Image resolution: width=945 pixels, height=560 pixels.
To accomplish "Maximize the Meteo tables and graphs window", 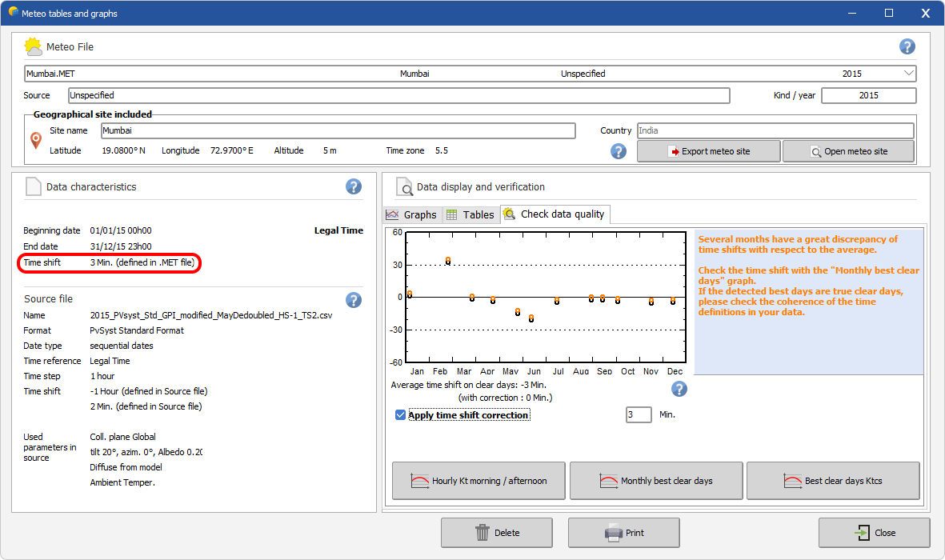I will point(888,13).
